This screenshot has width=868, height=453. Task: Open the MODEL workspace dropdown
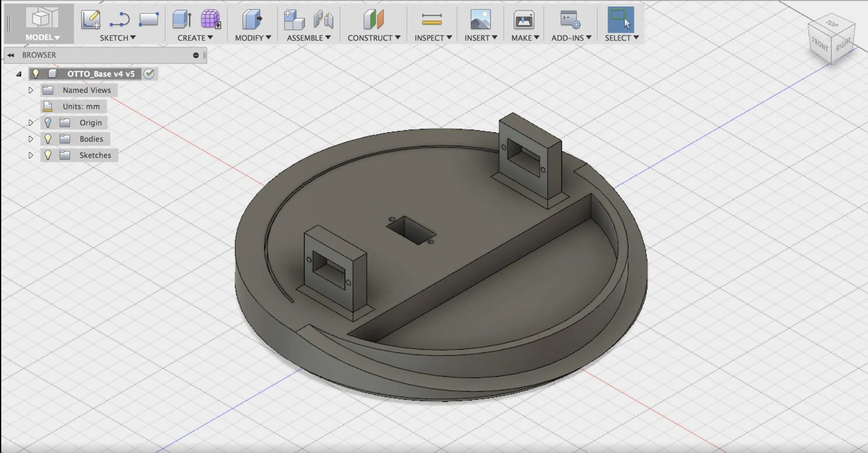pos(42,37)
